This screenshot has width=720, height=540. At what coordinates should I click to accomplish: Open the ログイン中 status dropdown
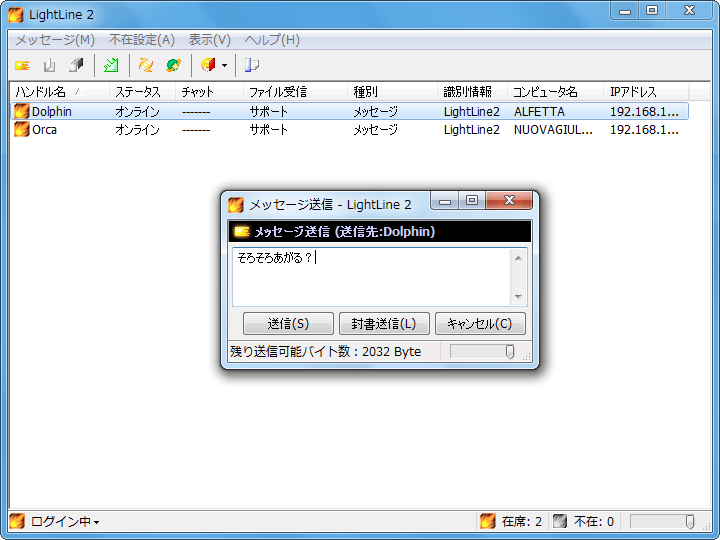[x=65, y=522]
